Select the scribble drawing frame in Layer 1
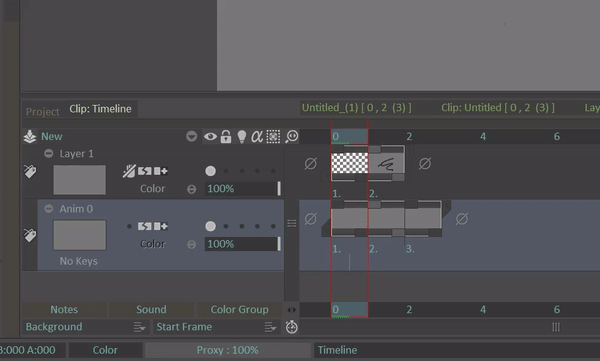 [x=386, y=164]
